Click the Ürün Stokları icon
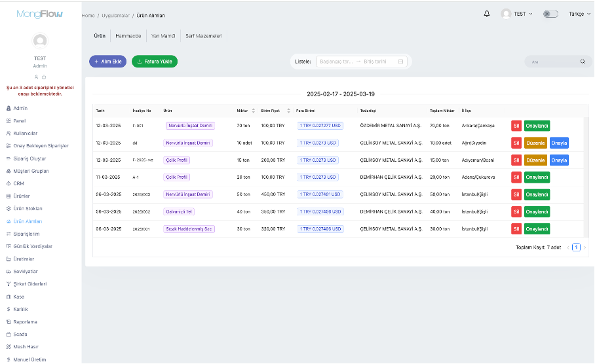595x364 pixels. coord(9,209)
